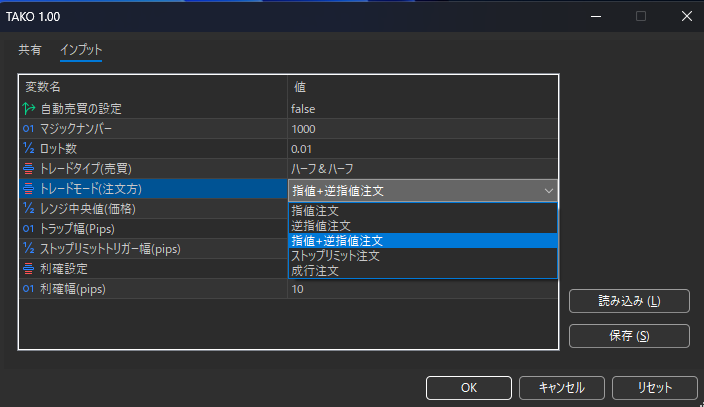Click the enum icon beside 利確設定
The height and width of the screenshot is (407, 704).
click(x=28, y=269)
